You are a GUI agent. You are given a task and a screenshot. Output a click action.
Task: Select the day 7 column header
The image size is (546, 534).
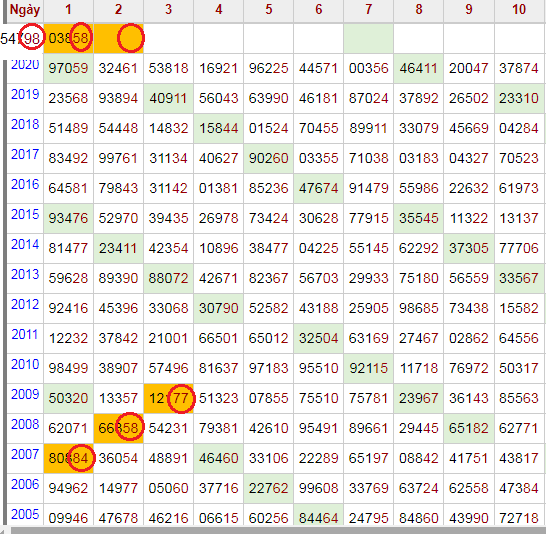click(368, 10)
